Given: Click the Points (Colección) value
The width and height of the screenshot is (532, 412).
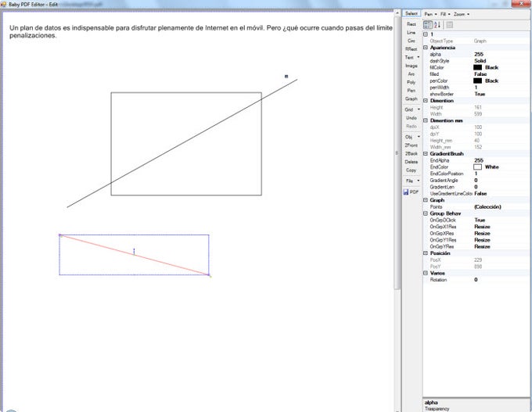Looking at the screenshot, I should (487, 207).
